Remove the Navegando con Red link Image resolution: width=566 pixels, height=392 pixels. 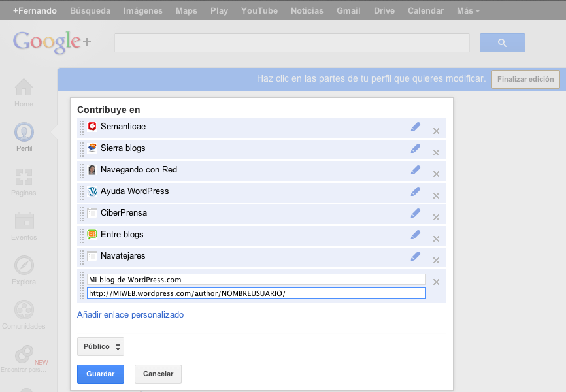click(x=436, y=174)
